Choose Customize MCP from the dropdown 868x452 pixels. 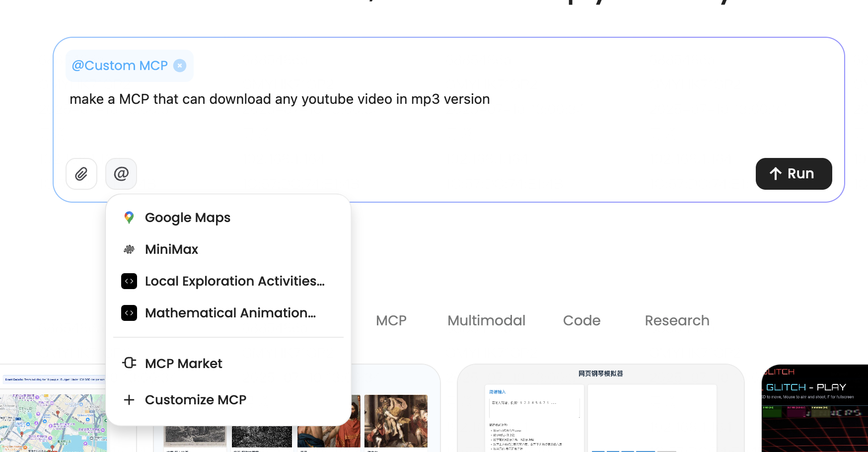tap(195, 399)
